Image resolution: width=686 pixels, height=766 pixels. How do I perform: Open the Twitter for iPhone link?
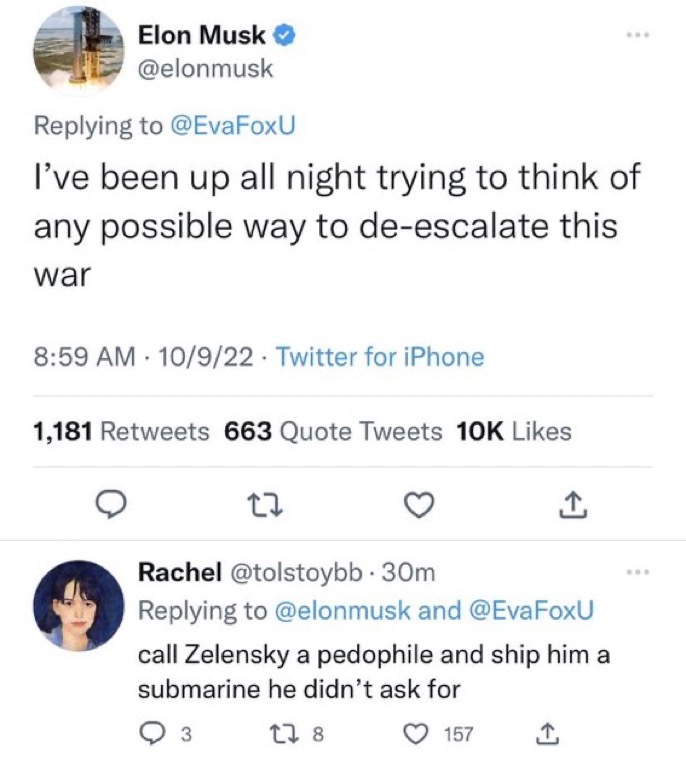[x=379, y=357]
